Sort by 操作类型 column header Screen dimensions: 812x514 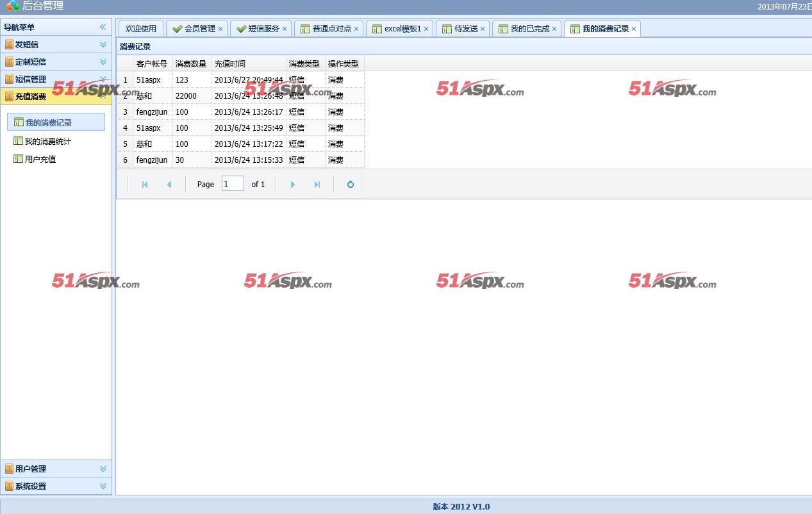point(345,63)
